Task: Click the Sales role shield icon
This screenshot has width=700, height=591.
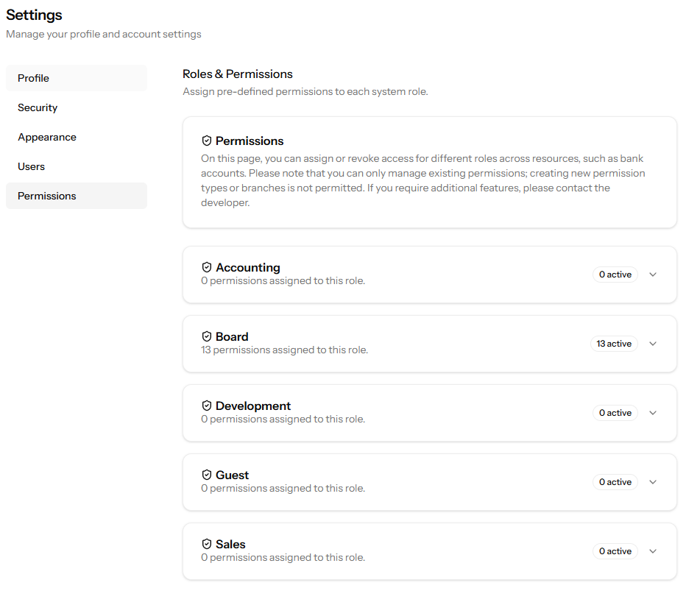Action: tap(207, 544)
